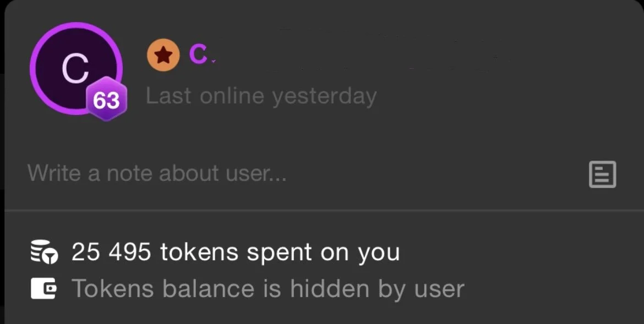Select the purple username letter C
The image size is (644, 324).
point(198,54)
